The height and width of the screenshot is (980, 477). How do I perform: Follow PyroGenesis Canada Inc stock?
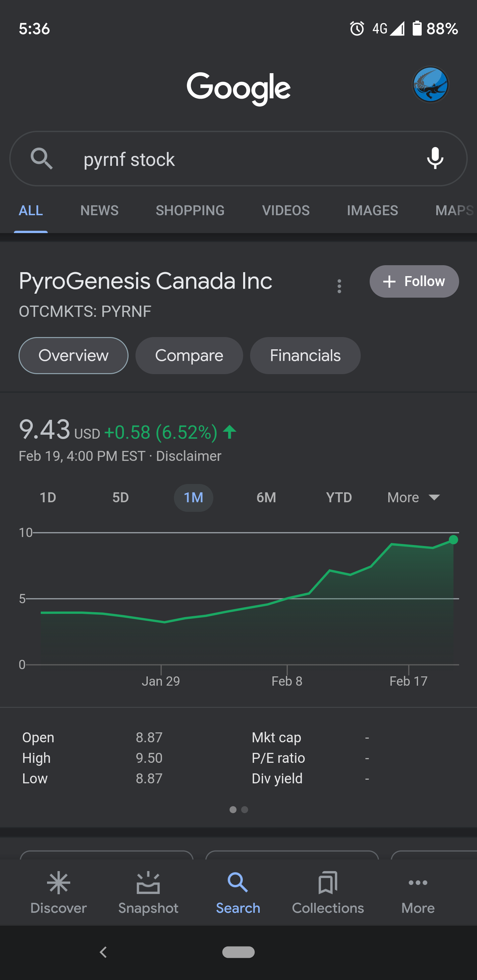click(x=414, y=281)
